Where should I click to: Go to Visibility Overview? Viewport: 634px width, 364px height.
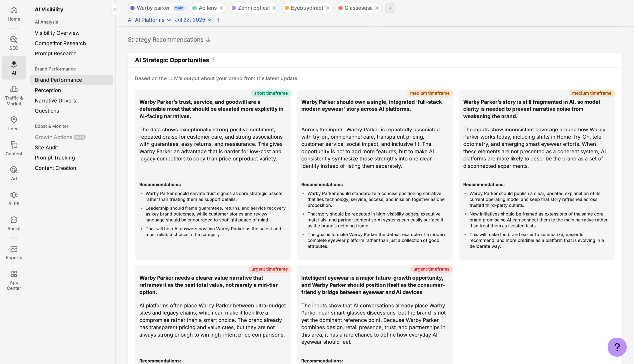[57, 33]
